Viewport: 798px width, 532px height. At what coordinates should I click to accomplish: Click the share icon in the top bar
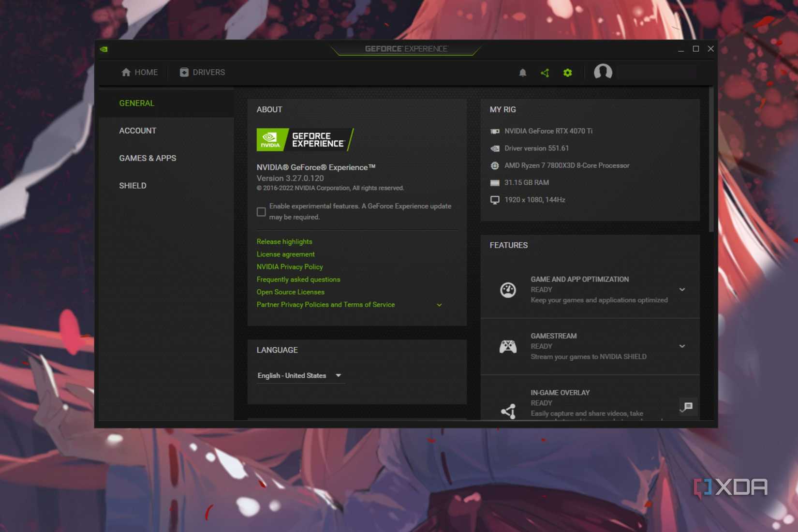[545, 73]
